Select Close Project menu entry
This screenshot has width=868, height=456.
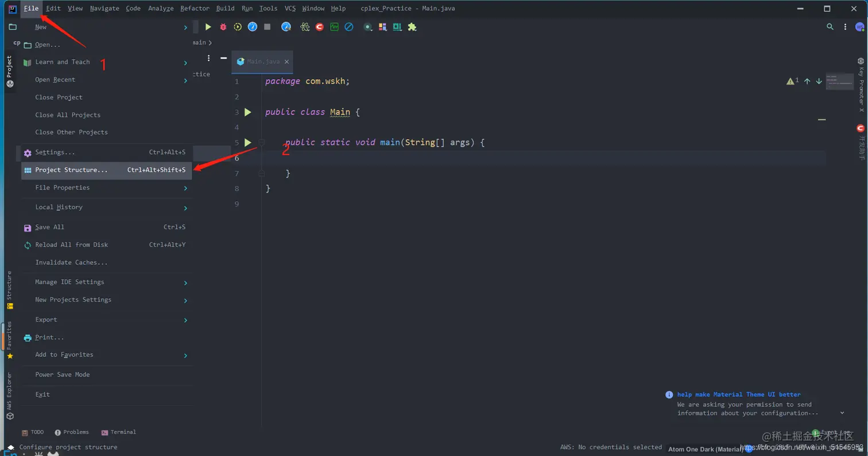[107, 98]
